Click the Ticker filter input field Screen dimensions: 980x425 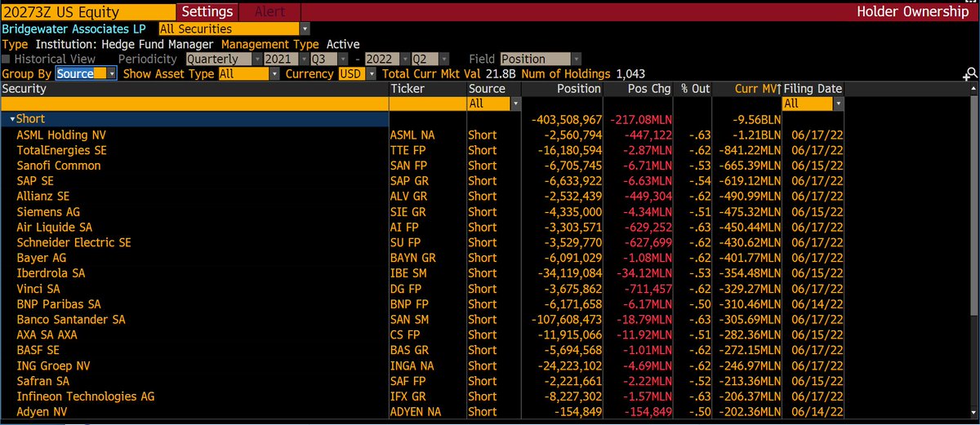click(x=427, y=104)
